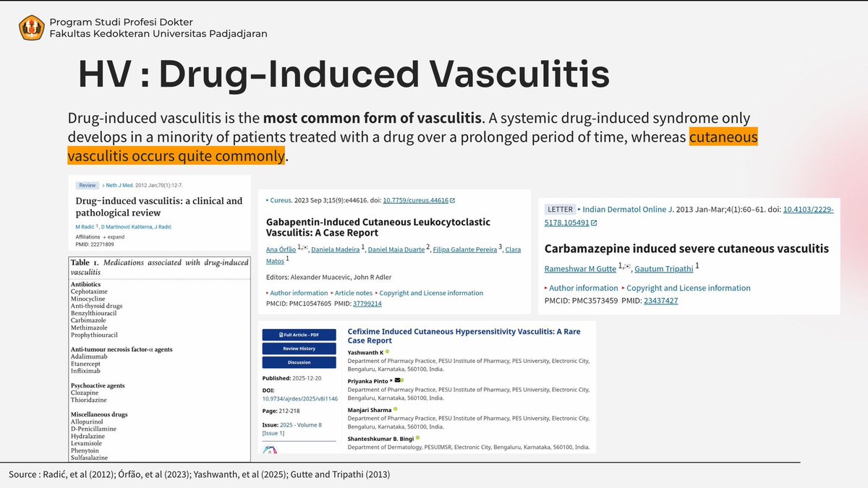Expand Article notes in the Gabapentin article
This screenshot has width=868, height=488.
point(352,293)
